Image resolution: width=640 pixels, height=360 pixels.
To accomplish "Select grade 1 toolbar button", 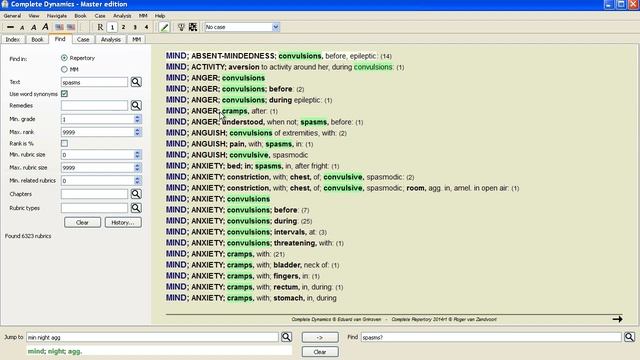I will click(112, 27).
